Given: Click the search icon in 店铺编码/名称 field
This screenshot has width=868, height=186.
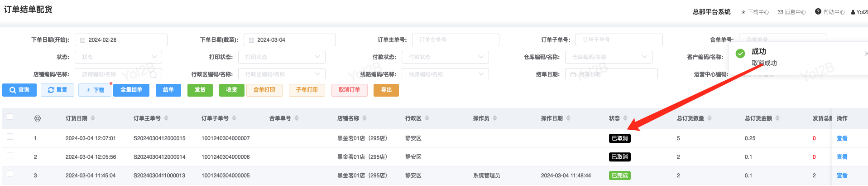Looking at the screenshot, I should [153, 74].
